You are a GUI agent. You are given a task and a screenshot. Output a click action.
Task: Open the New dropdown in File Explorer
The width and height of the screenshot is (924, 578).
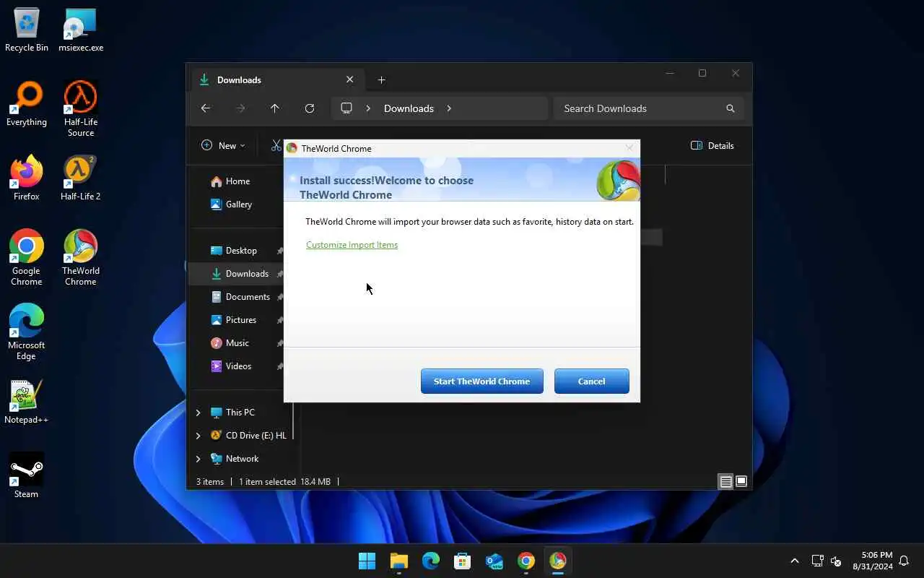(223, 145)
